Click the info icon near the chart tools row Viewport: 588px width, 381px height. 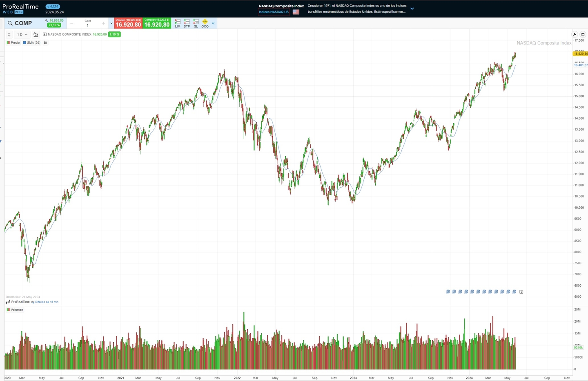(45, 34)
